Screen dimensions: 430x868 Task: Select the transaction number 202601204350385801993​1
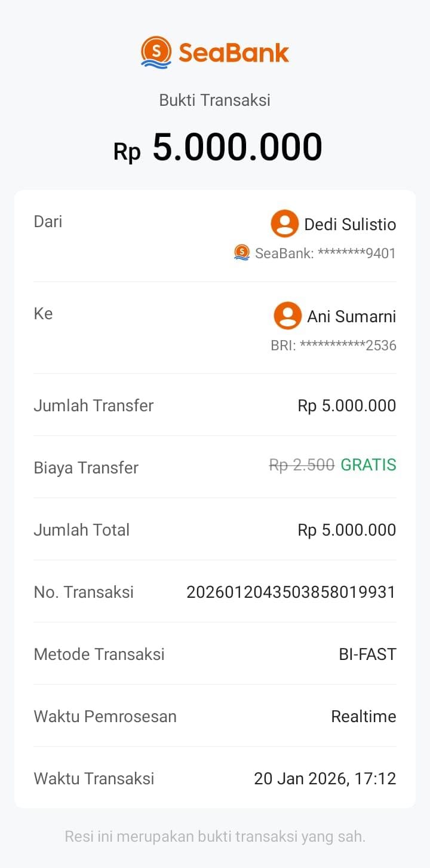[291, 592]
